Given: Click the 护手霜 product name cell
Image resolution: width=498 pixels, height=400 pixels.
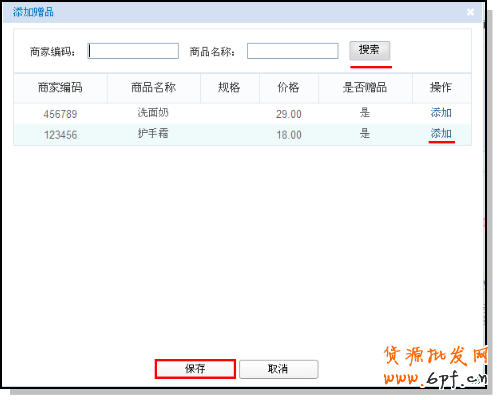Looking at the screenshot, I should click(153, 133).
